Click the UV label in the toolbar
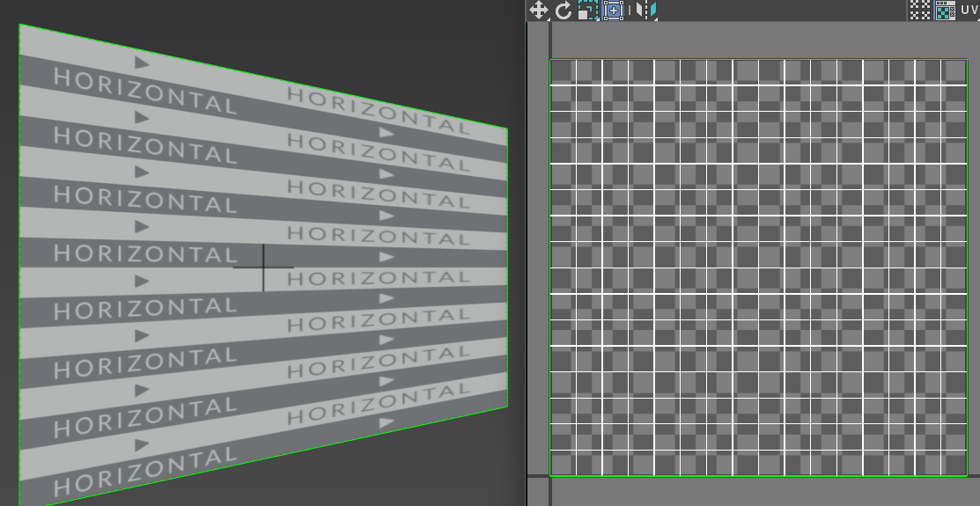980x506 pixels. [x=970, y=10]
